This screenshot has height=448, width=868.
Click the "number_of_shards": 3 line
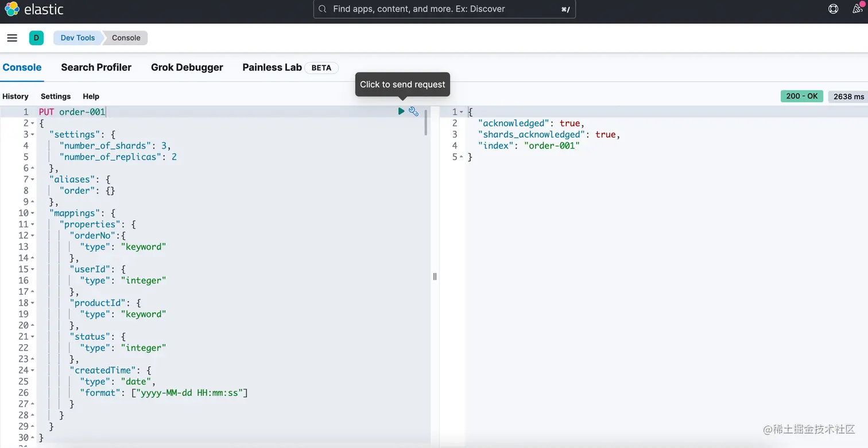[x=115, y=146]
